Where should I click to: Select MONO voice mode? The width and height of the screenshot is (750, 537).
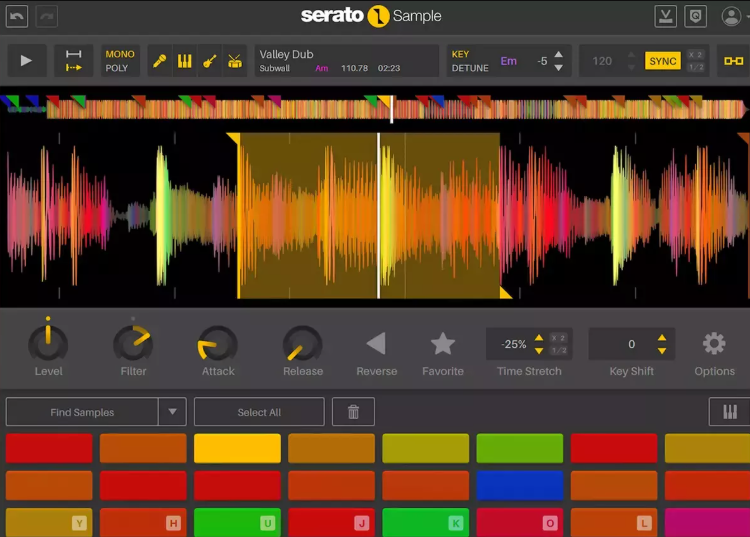coord(120,54)
